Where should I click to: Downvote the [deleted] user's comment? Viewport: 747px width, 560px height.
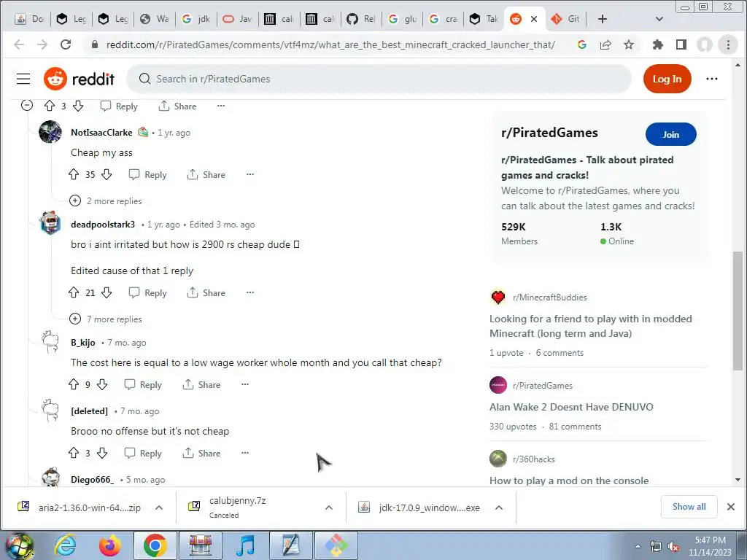[102, 454]
